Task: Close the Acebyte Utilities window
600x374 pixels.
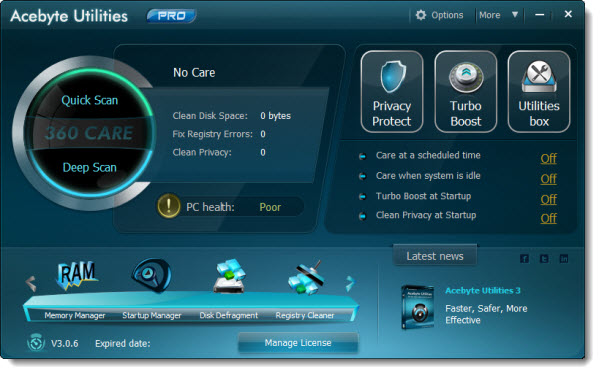Action: (x=568, y=14)
